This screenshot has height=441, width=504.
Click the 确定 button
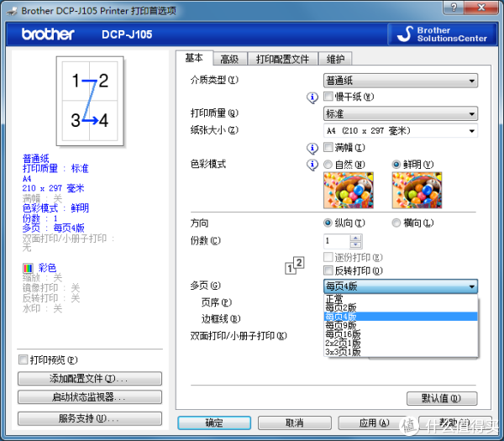(214, 423)
